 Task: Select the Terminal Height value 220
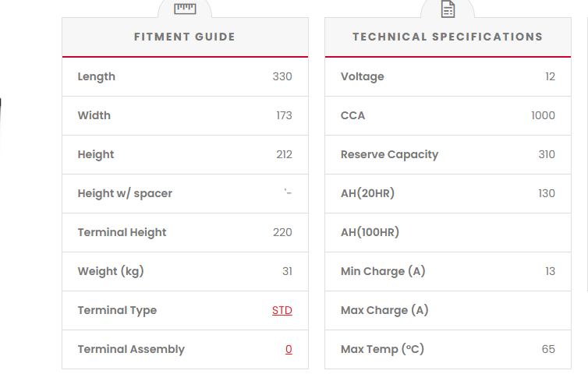tap(282, 232)
